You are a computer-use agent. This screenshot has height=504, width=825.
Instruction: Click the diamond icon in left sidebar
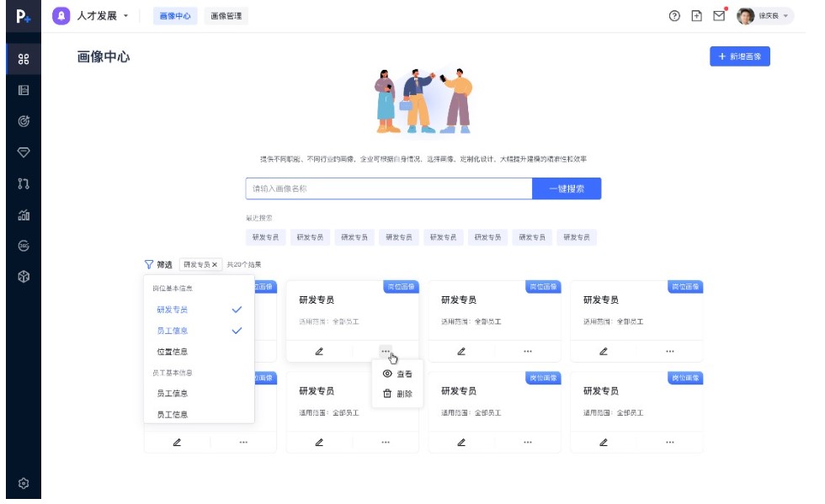pos(24,152)
